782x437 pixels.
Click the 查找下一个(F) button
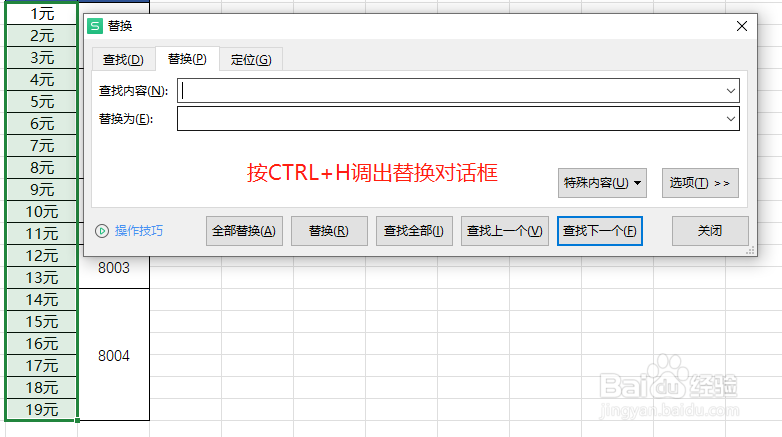599,231
